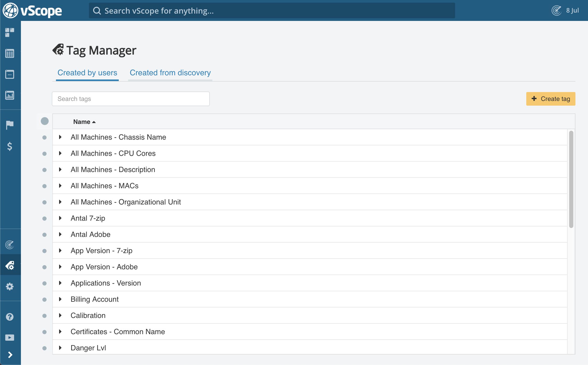Click inside the Search tags field
The height and width of the screenshot is (365, 588).
pos(131,99)
